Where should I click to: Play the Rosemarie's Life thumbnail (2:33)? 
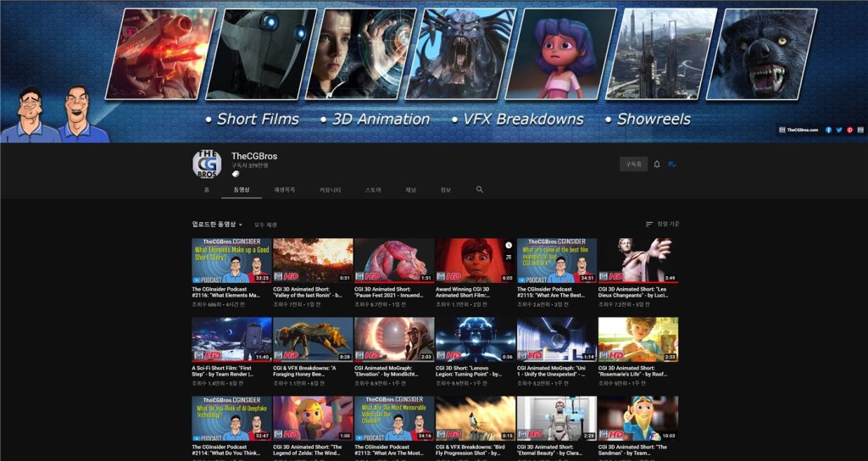coord(638,339)
